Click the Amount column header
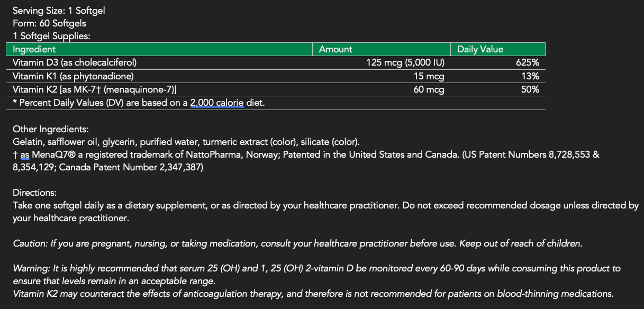The image size is (644, 309). (335, 49)
